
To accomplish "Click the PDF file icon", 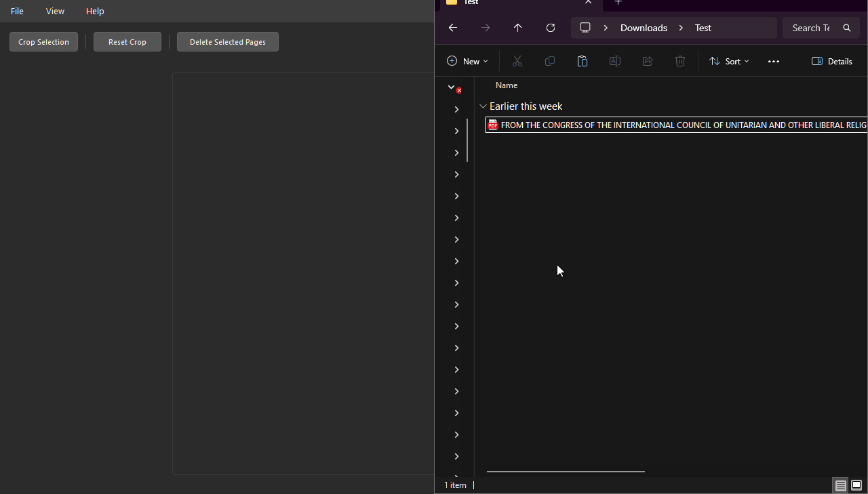I will (493, 125).
